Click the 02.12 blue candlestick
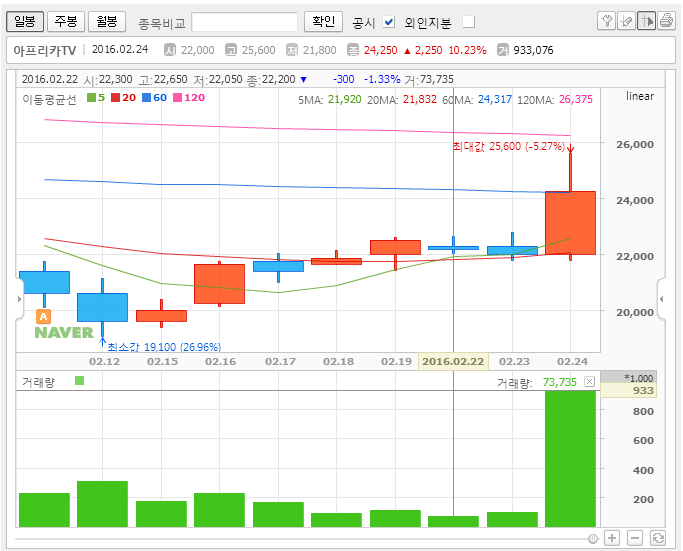683x551 pixels. point(102,308)
